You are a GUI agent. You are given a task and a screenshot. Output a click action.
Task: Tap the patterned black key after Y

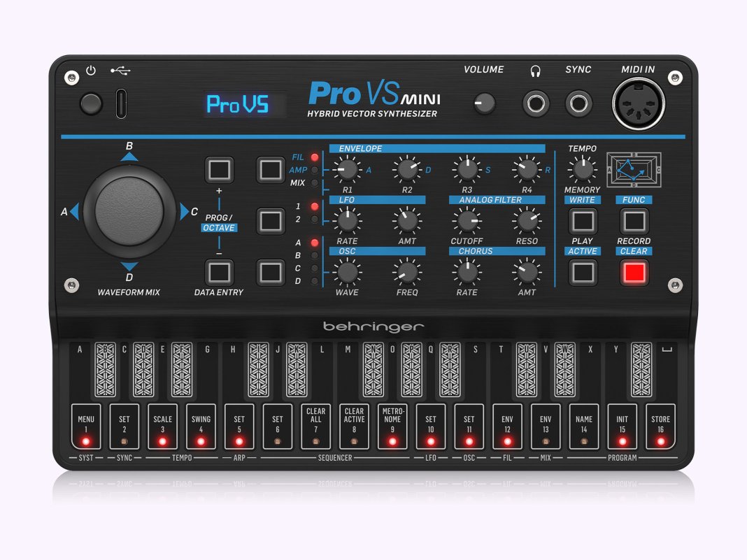coord(641,370)
